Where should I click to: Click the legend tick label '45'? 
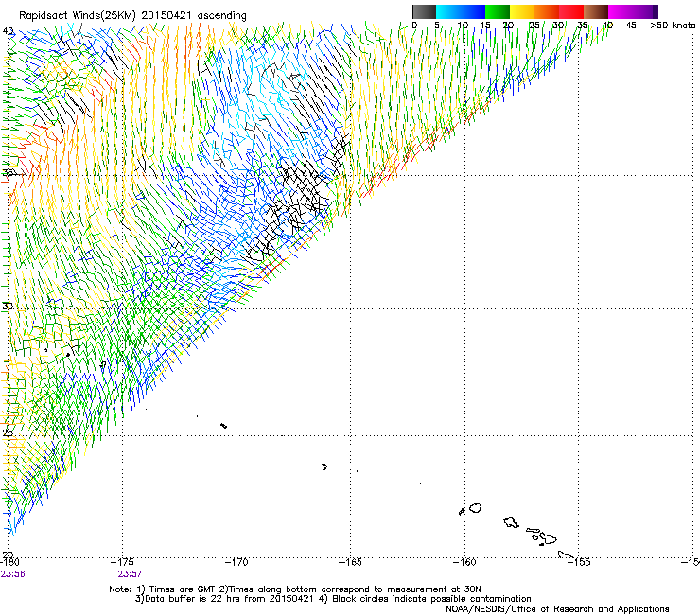click(631, 26)
